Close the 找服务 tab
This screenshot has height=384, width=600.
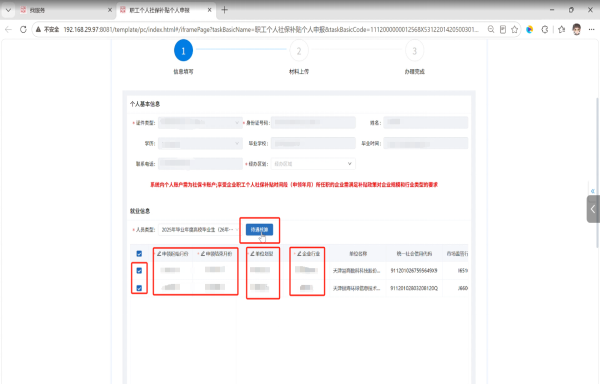[110, 10]
